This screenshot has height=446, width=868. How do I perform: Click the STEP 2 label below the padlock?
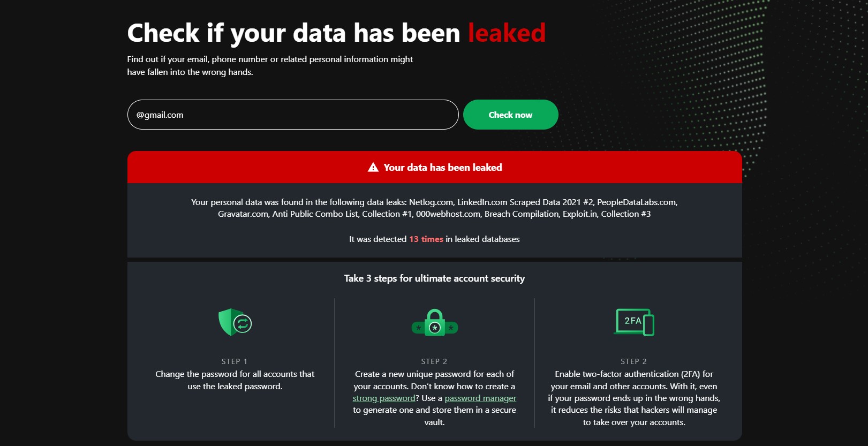pos(434,361)
